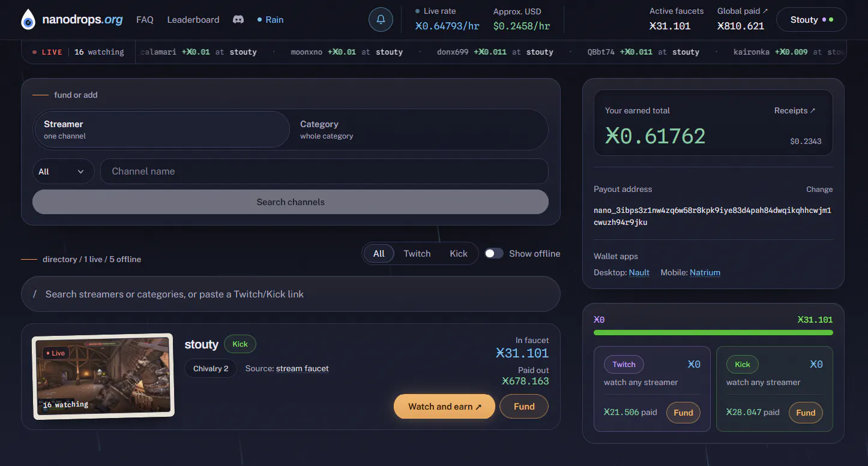868x466 pixels.
Task: Open notifications with the bell icon
Action: (381, 20)
